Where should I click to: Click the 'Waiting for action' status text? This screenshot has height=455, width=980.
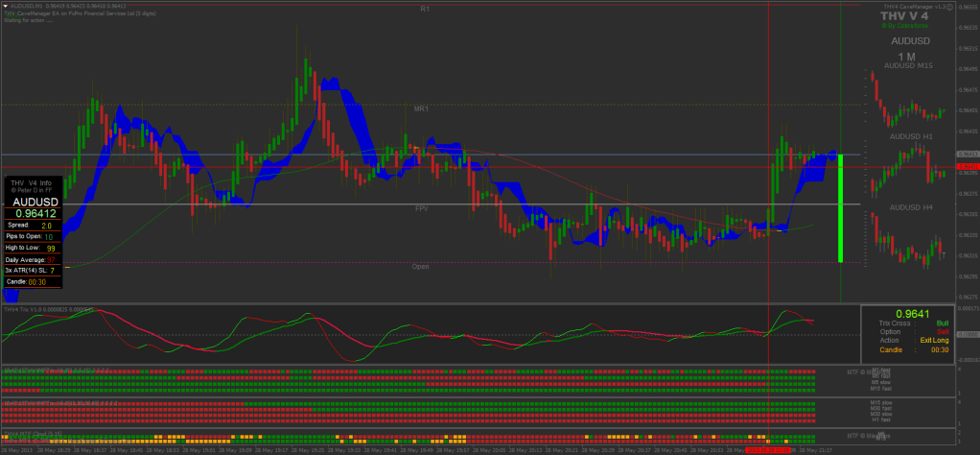pyautogui.click(x=28, y=20)
